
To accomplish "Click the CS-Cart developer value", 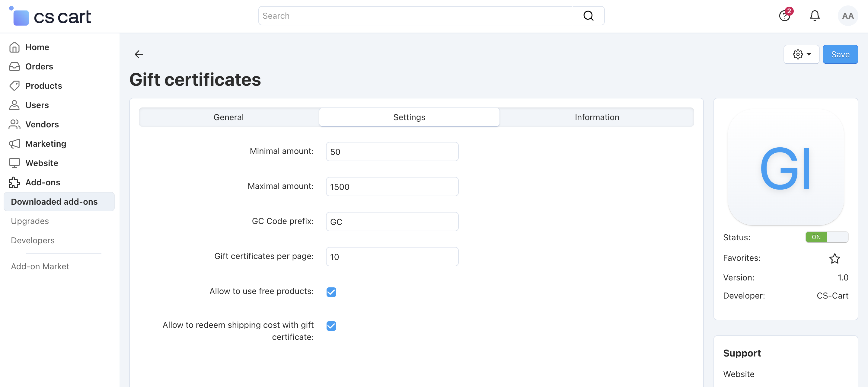I will click(832, 296).
